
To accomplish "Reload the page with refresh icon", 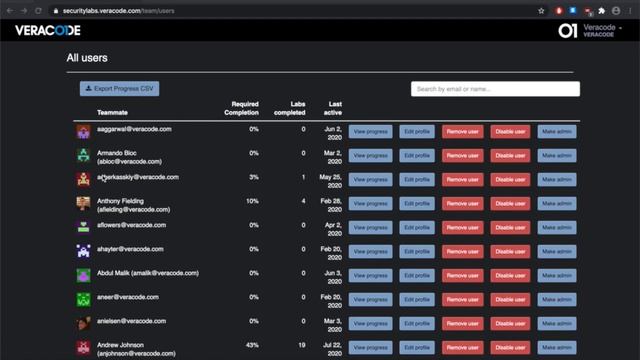I will coord(38,11).
